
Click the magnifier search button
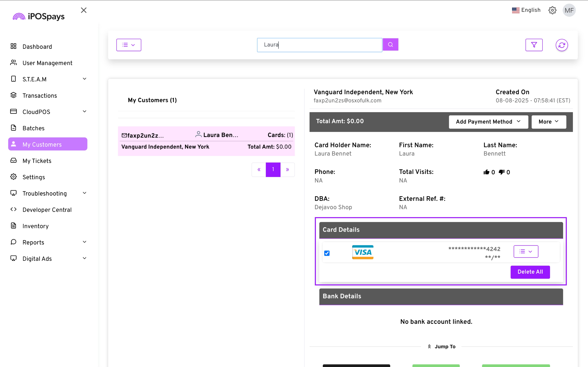click(x=390, y=45)
